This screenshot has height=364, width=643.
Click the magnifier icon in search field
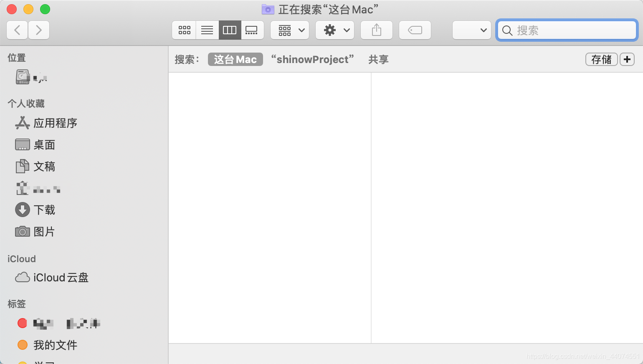click(x=507, y=30)
